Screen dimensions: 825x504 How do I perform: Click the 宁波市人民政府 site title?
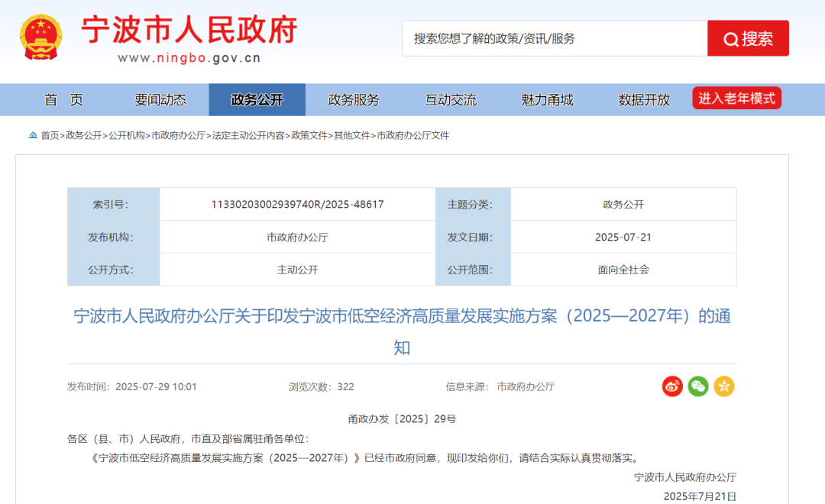189,31
